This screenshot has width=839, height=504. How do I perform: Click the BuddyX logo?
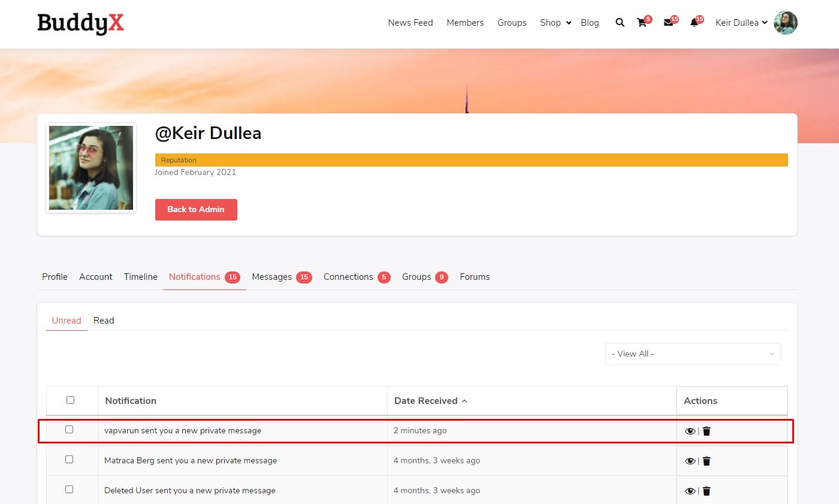point(80,23)
